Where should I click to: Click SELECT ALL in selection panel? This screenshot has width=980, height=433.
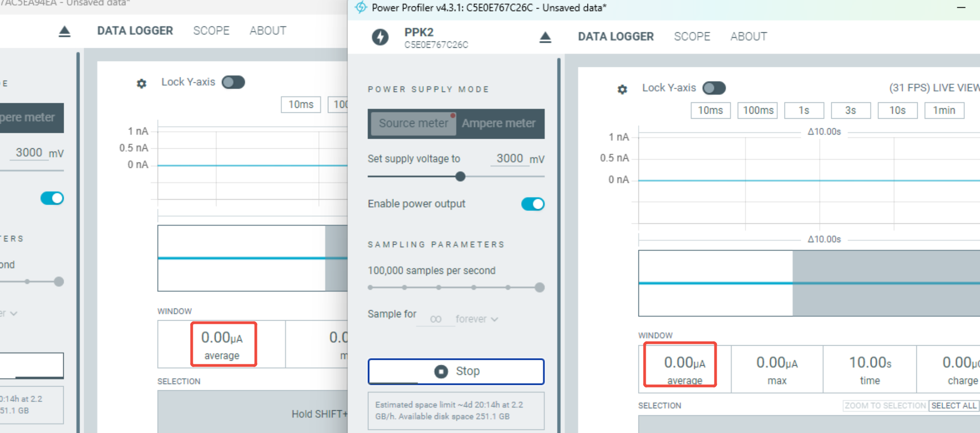tap(954, 406)
